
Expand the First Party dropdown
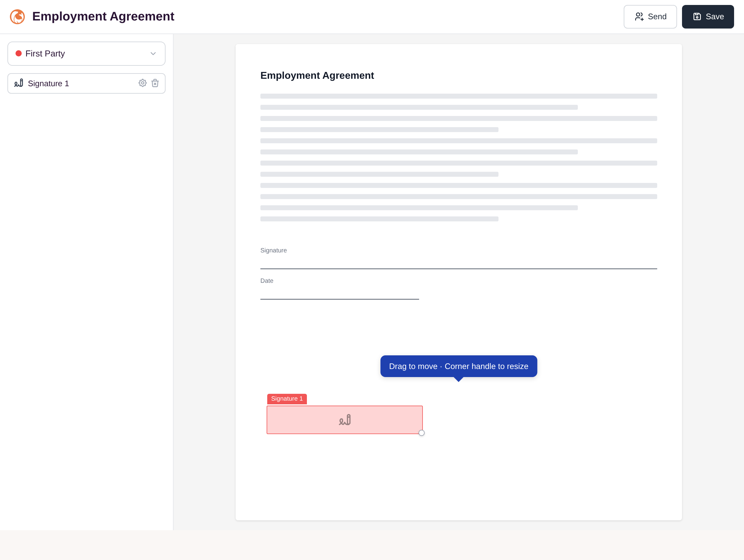pyautogui.click(x=86, y=53)
